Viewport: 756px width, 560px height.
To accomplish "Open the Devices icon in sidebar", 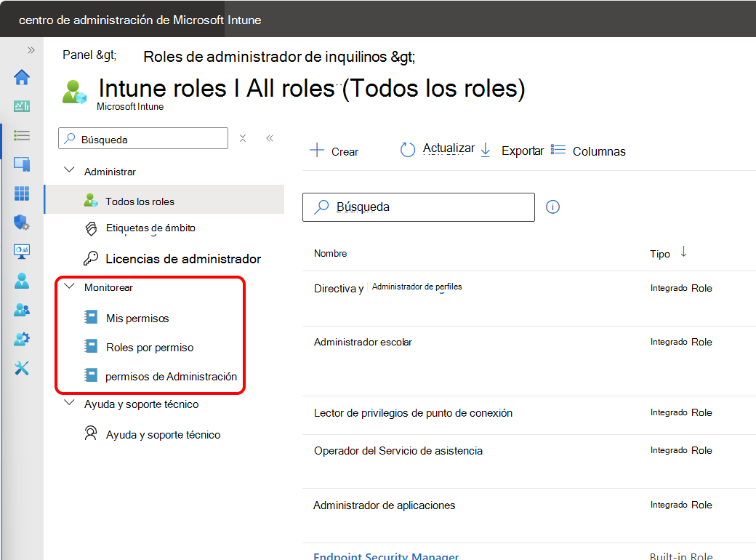I will pos(22,164).
